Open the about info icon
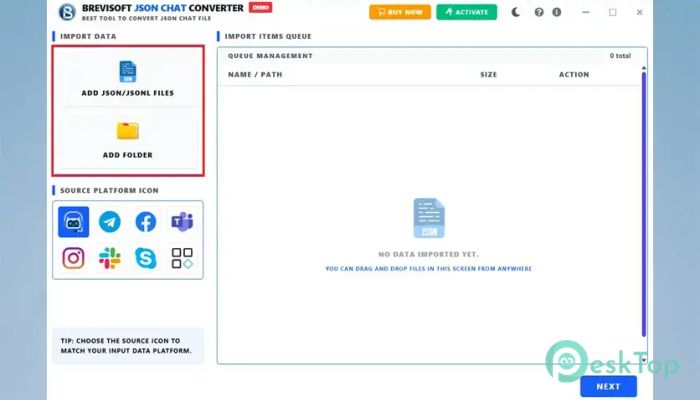Image resolution: width=700 pixels, height=400 pixels. click(x=557, y=12)
